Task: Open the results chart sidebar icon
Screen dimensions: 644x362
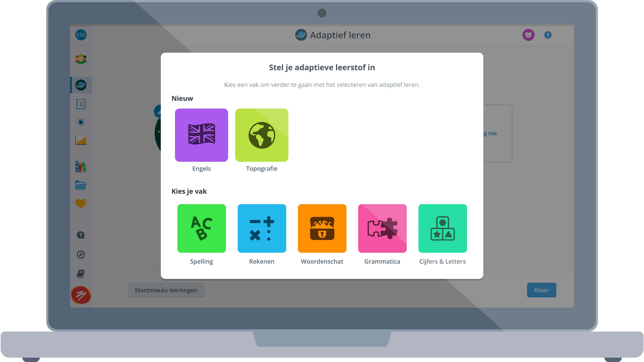Action: 81,140
